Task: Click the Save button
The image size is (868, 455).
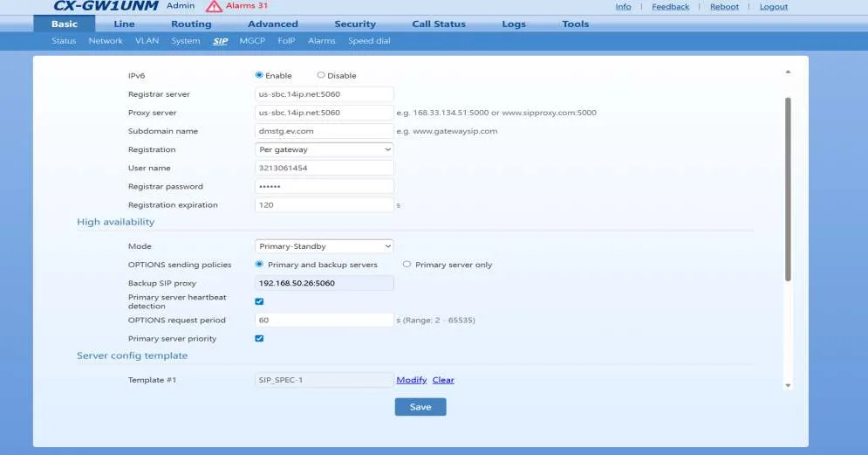Action: 420,407
